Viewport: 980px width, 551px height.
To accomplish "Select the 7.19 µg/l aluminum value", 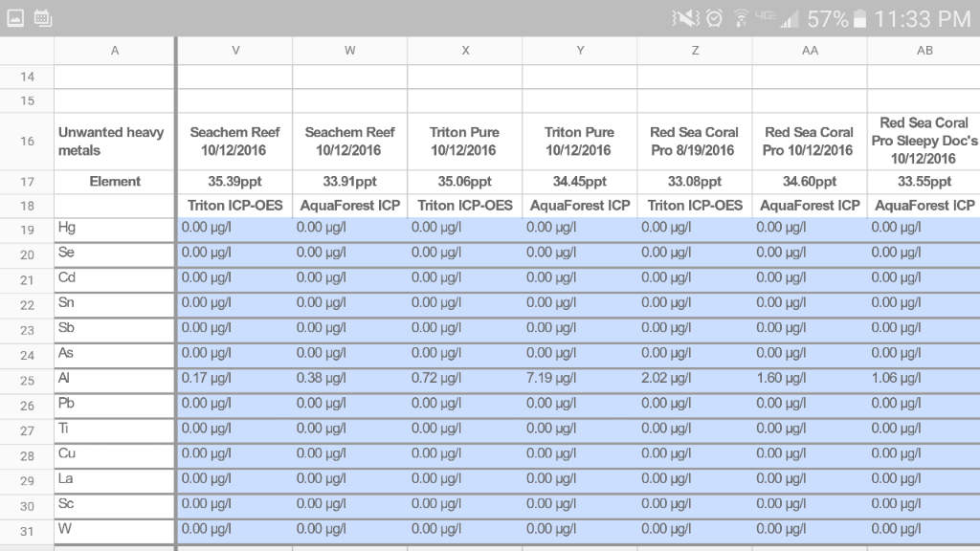I will point(580,381).
